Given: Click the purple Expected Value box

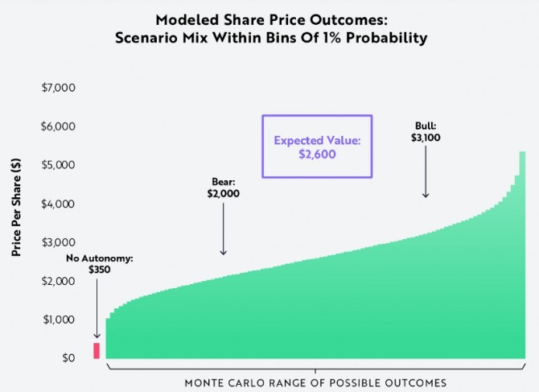Looking at the screenshot, I should click(317, 146).
